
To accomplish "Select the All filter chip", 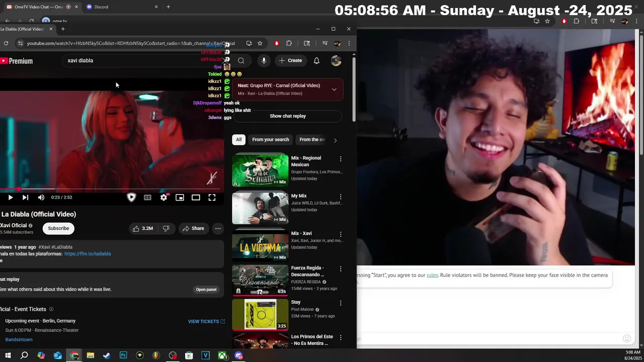I will point(239,140).
